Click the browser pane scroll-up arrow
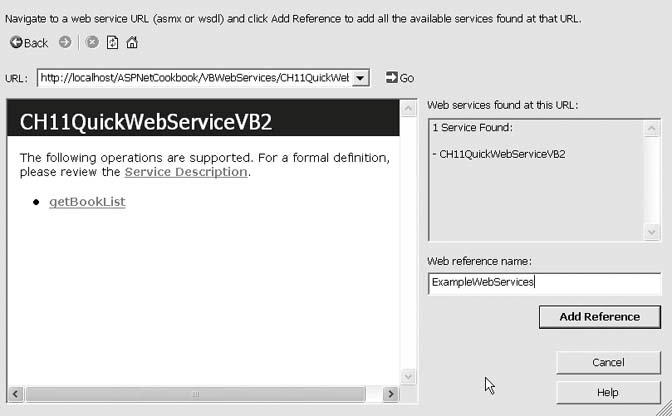Image resolution: width=672 pixels, height=416 pixels. (408, 108)
